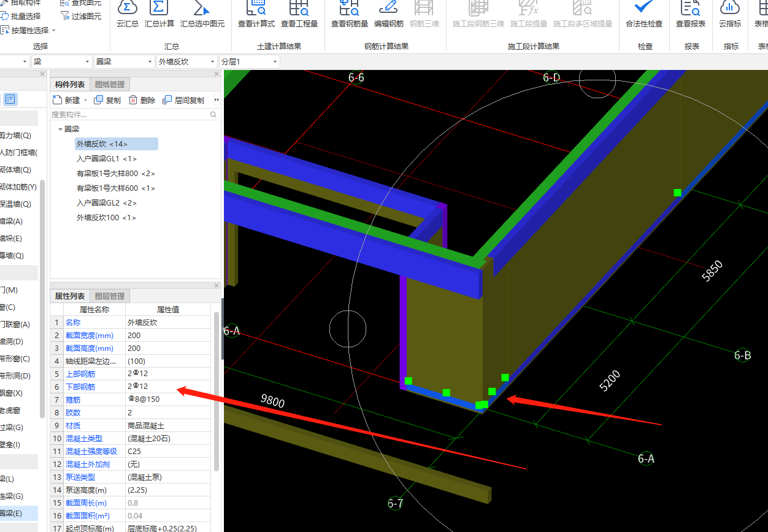Switch to 图层管理 tab
This screenshot has width=768, height=532.
110,296
